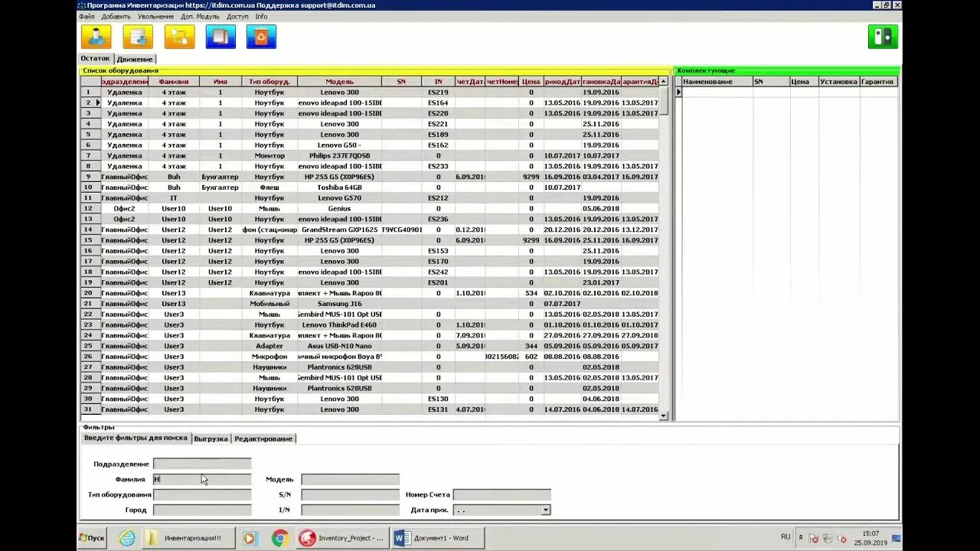Click the add database record toolbar icon
Viewport: 980px width, 551px height.
[138, 37]
